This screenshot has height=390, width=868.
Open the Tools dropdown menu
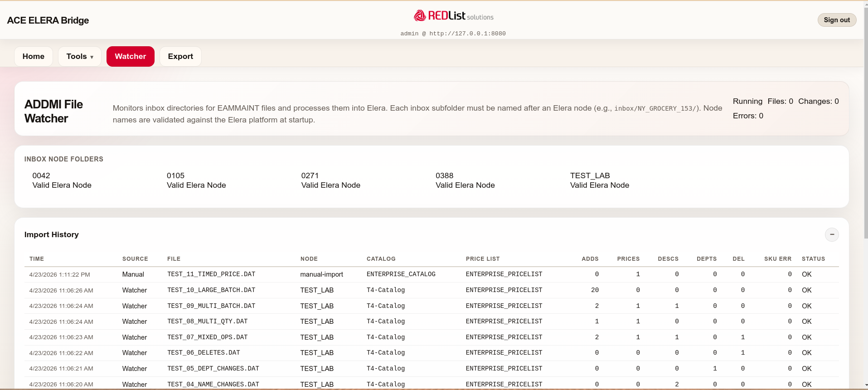pyautogui.click(x=80, y=57)
